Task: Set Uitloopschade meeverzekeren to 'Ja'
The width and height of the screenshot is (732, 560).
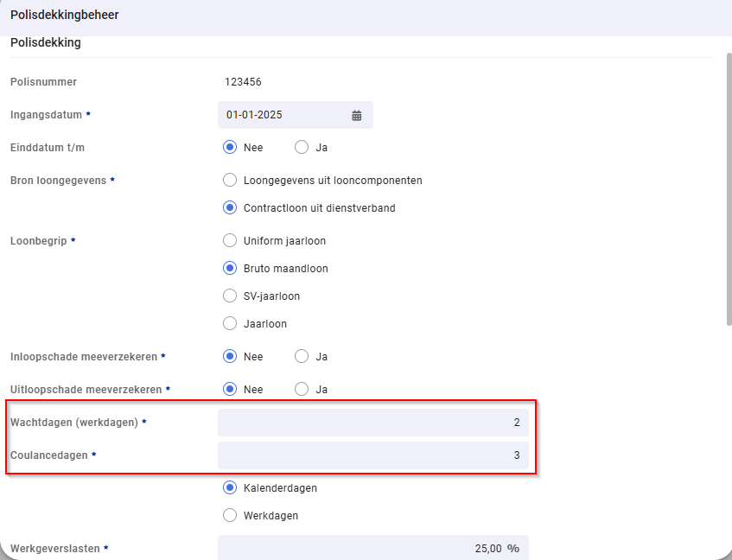Action: [x=302, y=390]
